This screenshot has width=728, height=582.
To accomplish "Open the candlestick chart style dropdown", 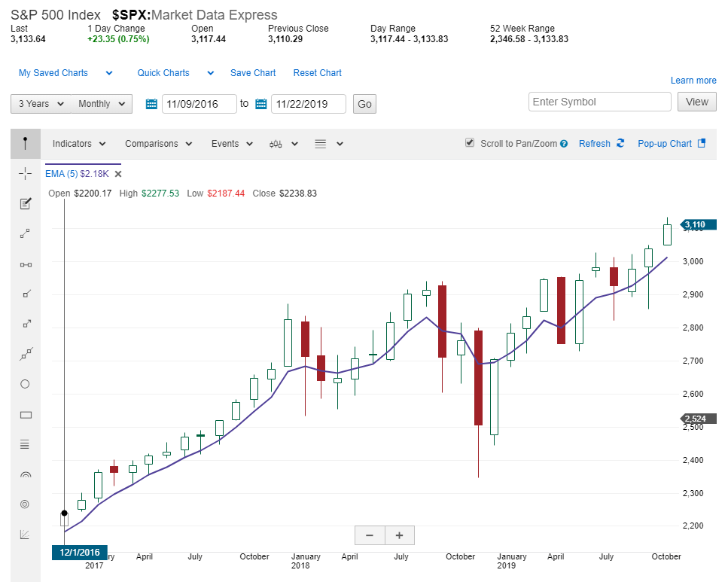I will point(284,144).
